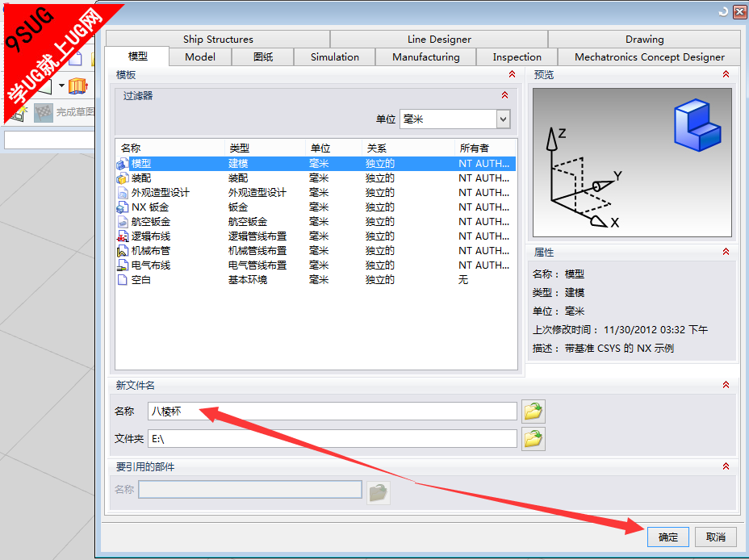
Task: Switch to the 图纸 tab
Action: coord(263,56)
